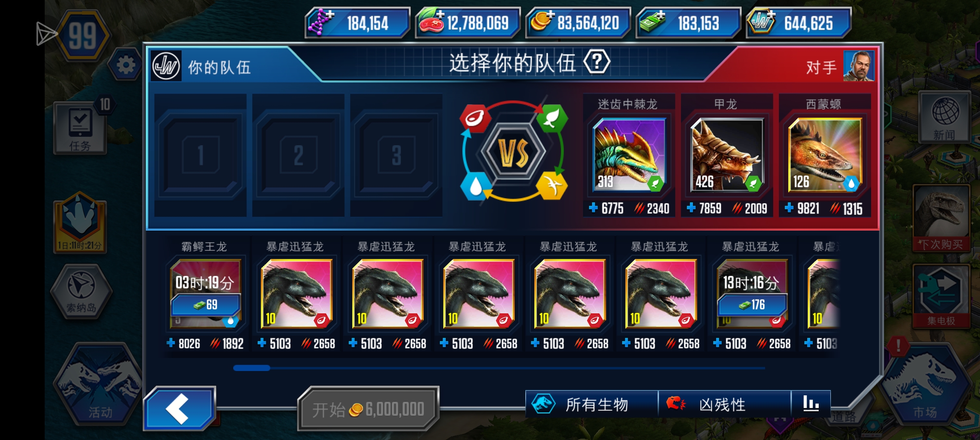Screen dimensions: 980x440
Task: Select empty team slot 2
Action: click(298, 155)
